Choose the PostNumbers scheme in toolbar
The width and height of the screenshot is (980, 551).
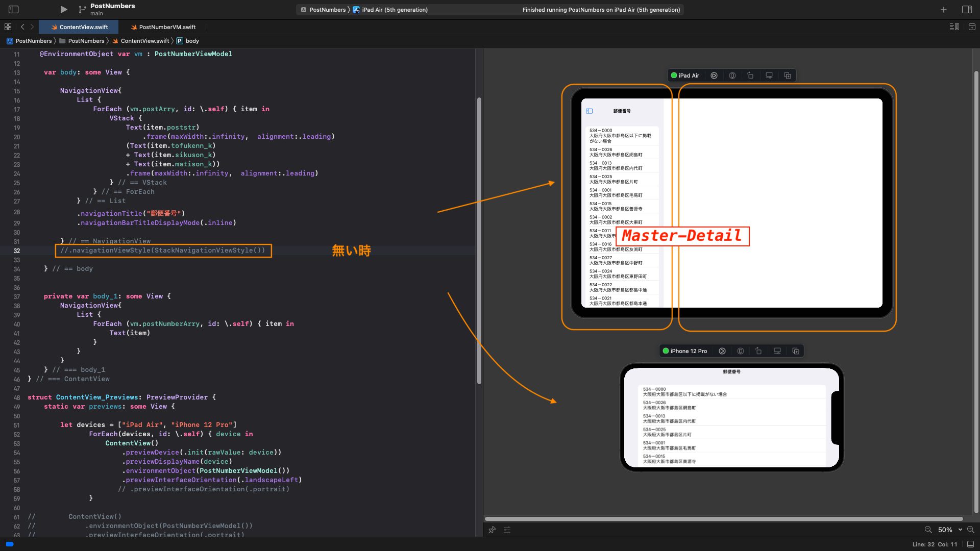(x=323, y=10)
